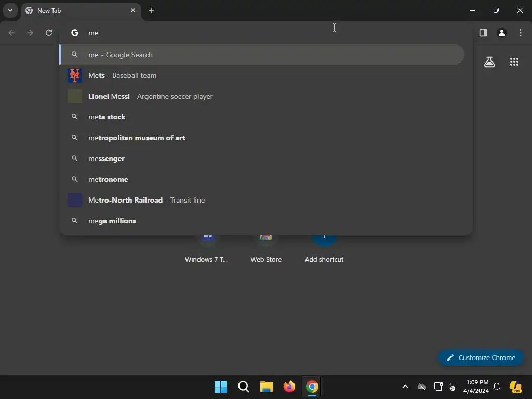The height and width of the screenshot is (399, 532).
Task: Show hidden system tray icons
Action: coord(405,387)
